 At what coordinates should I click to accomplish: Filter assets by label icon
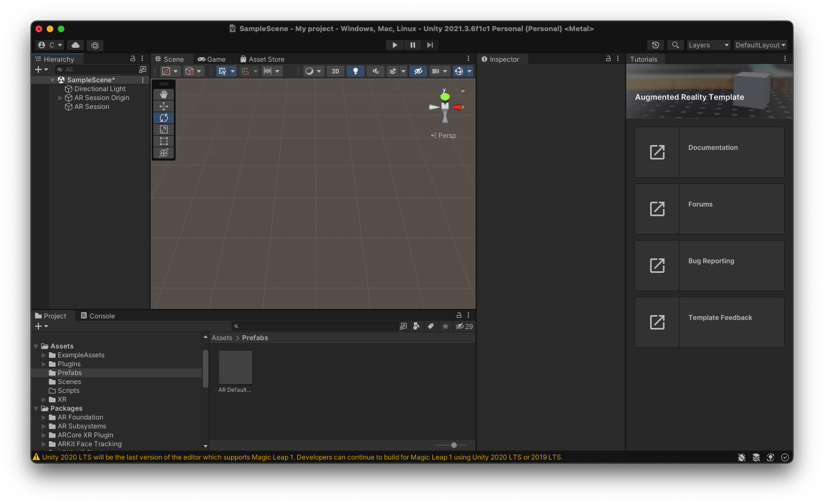[431, 326]
